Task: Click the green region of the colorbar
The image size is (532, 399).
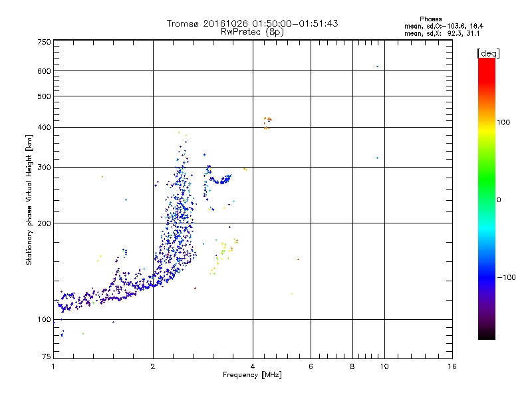Action: tap(487, 180)
